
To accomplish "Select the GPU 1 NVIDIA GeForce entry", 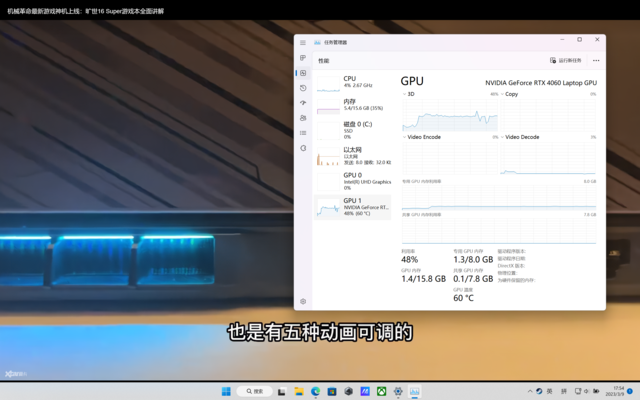I will click(353, 207).
